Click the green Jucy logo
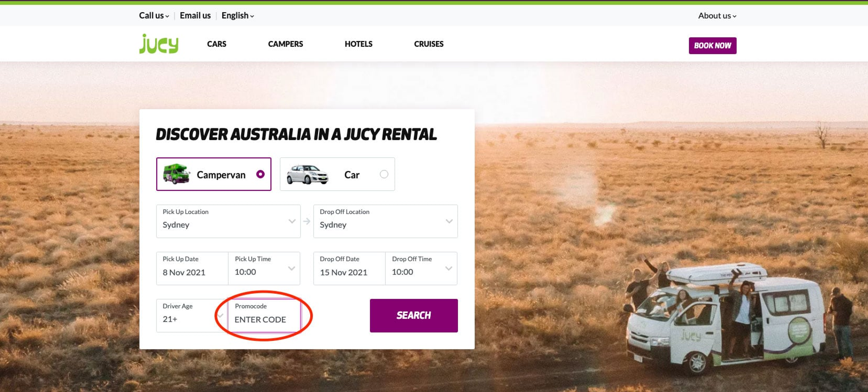Image resolution: width=868 pixels, height=392 pixels. point(159,44)
